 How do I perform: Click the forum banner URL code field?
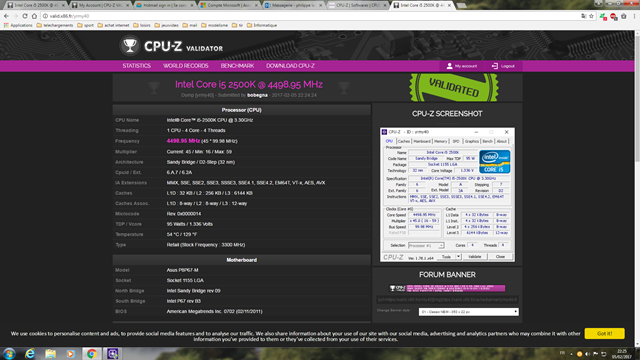447,300
